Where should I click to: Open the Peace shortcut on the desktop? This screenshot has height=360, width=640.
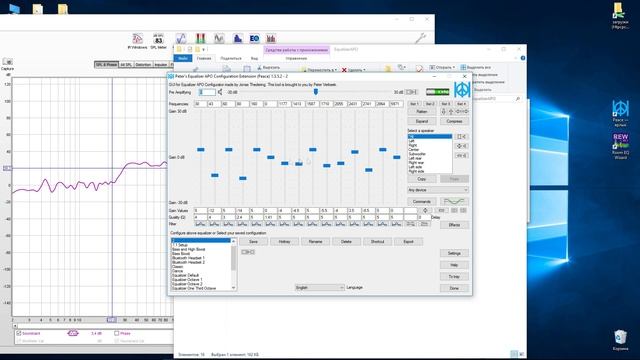620,113
